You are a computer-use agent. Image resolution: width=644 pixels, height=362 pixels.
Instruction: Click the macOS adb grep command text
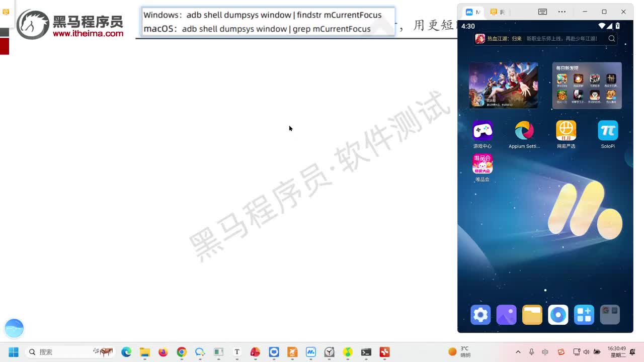point(257,29)
